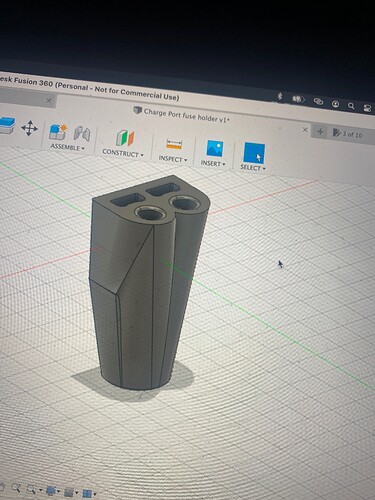Add a new design tab
The image size is (375, 500).
click(x=320, y=132)
